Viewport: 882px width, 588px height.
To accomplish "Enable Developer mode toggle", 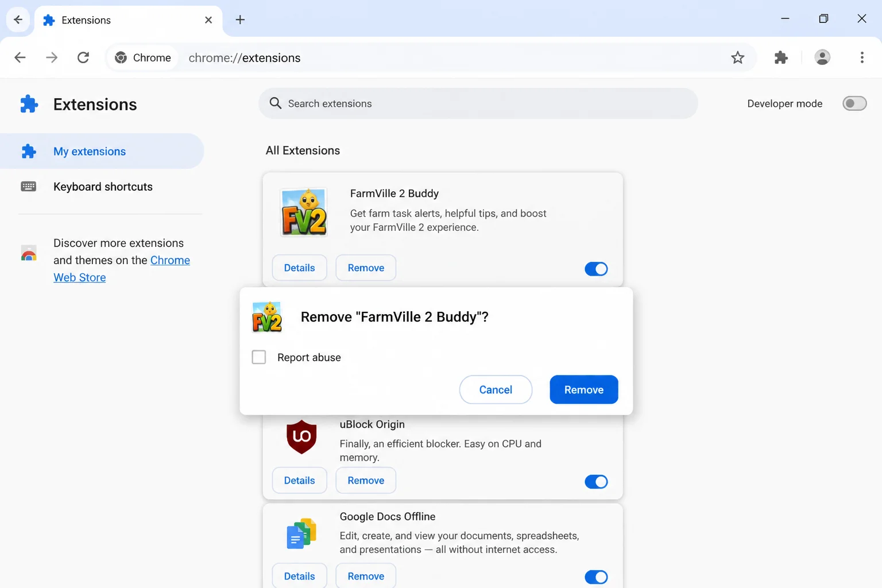I will click(x=854, y=103).
